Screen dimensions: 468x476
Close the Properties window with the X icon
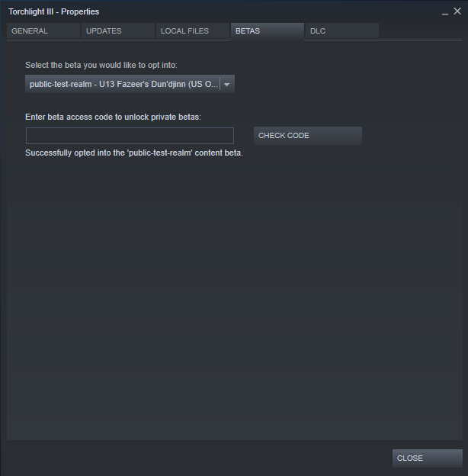click(x=457, y=11)
